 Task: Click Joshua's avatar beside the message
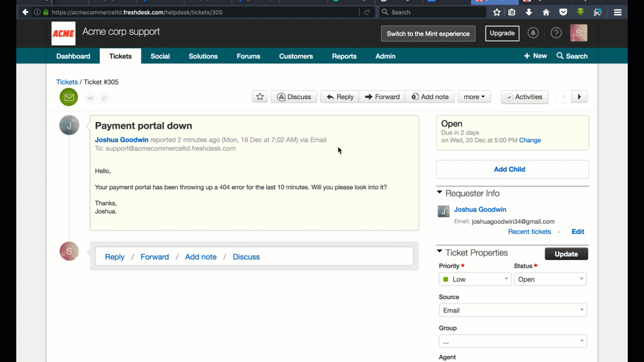tap(69, 125)
